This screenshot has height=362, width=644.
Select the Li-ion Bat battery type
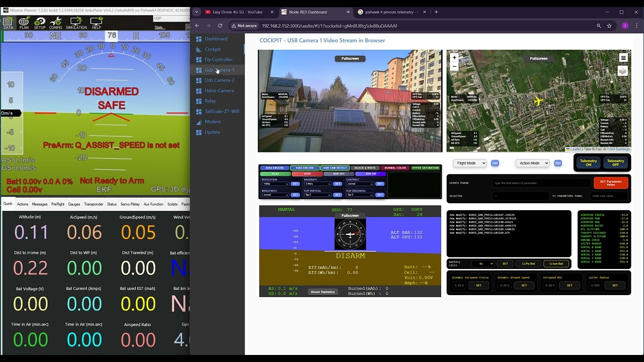[556, 263]
